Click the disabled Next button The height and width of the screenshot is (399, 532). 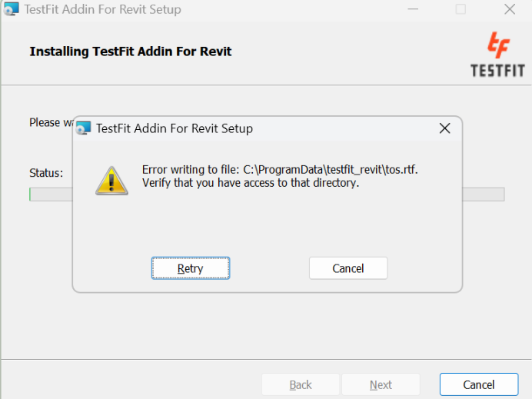point(381,384)
